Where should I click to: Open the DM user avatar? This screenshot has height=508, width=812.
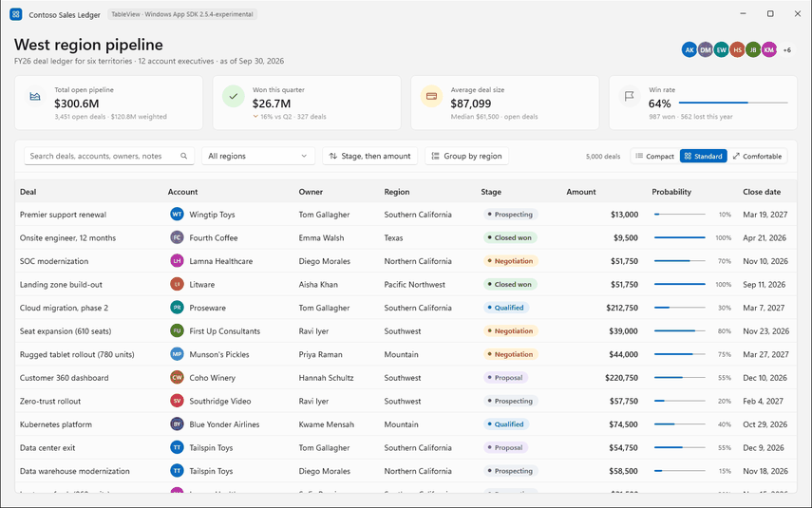coord(706,49)
